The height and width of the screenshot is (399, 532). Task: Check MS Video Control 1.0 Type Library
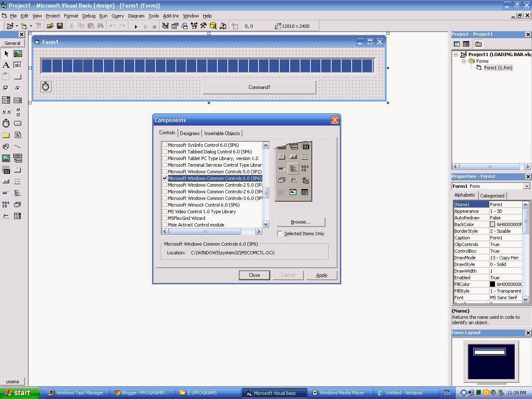pos(165,212)
